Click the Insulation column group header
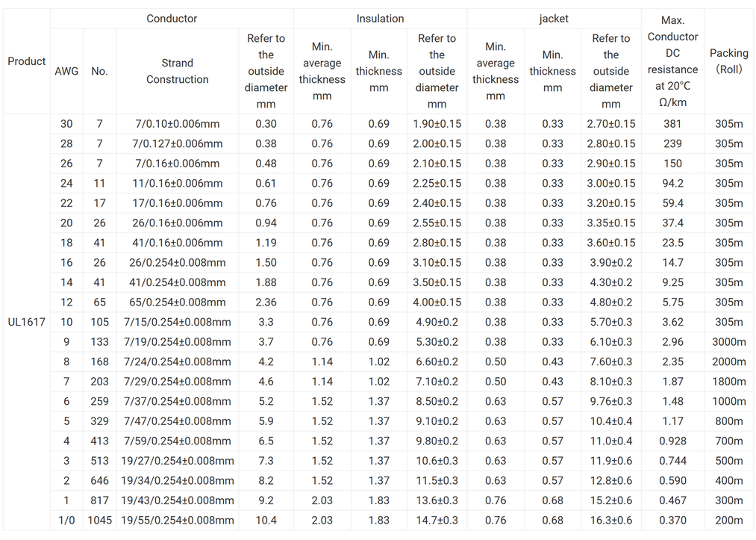Image resolution: width=756 pixels, height=540 pixels. [x=380, y=19]
